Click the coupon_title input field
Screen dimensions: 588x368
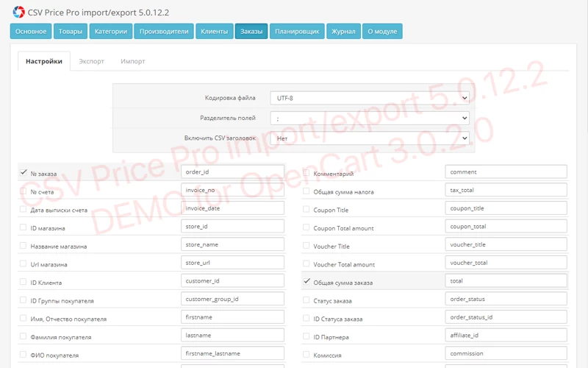[x=506, y=208]
